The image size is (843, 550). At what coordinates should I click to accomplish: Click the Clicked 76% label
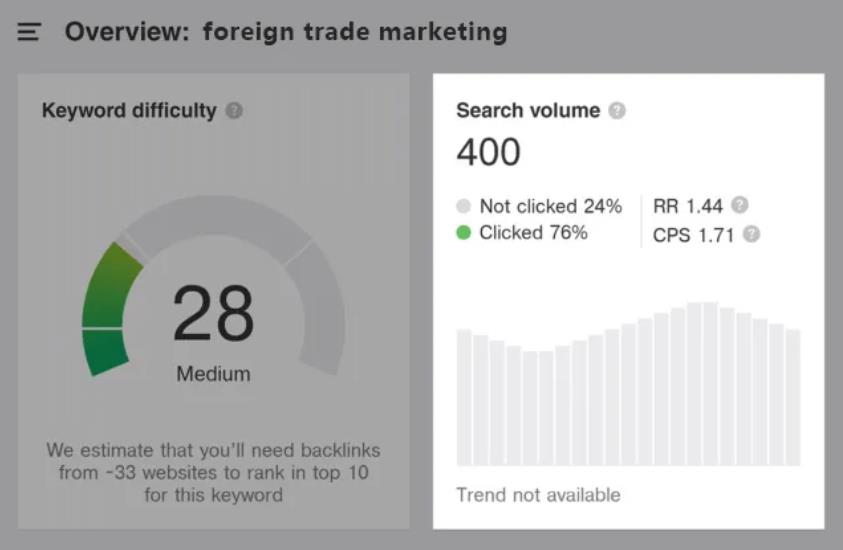click(533, 233)
